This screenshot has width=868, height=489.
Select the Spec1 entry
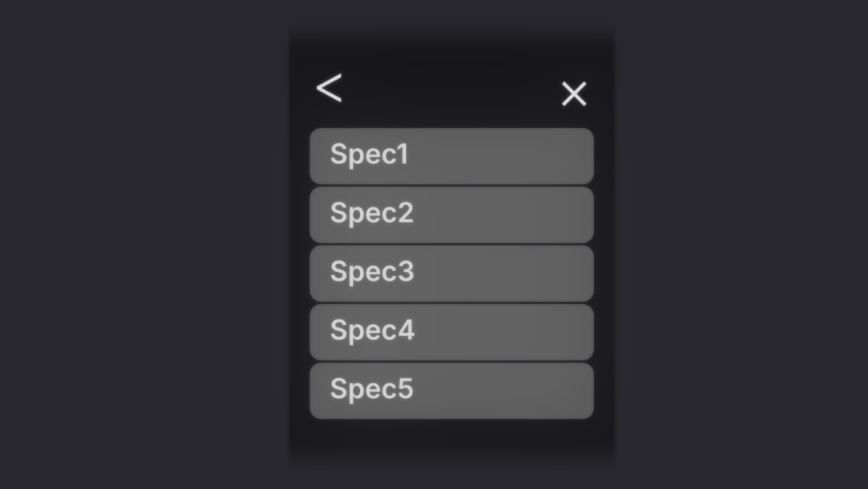coord(452,156)
